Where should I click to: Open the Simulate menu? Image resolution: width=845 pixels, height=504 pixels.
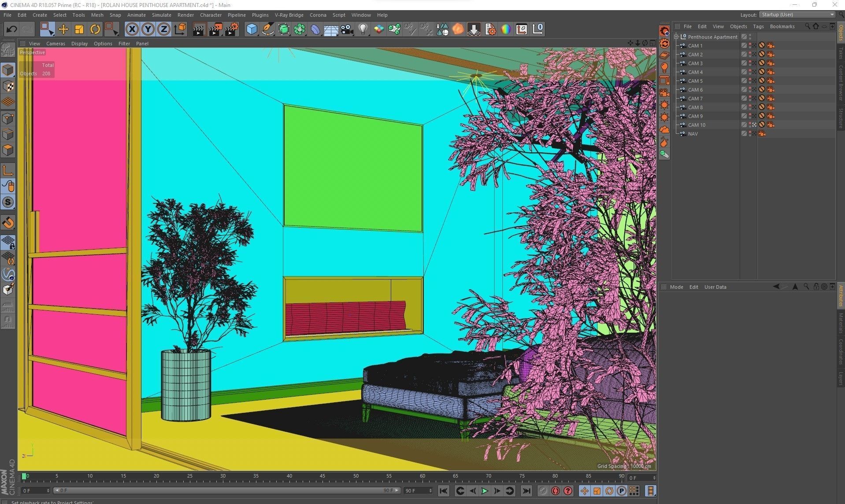(161, 15)
